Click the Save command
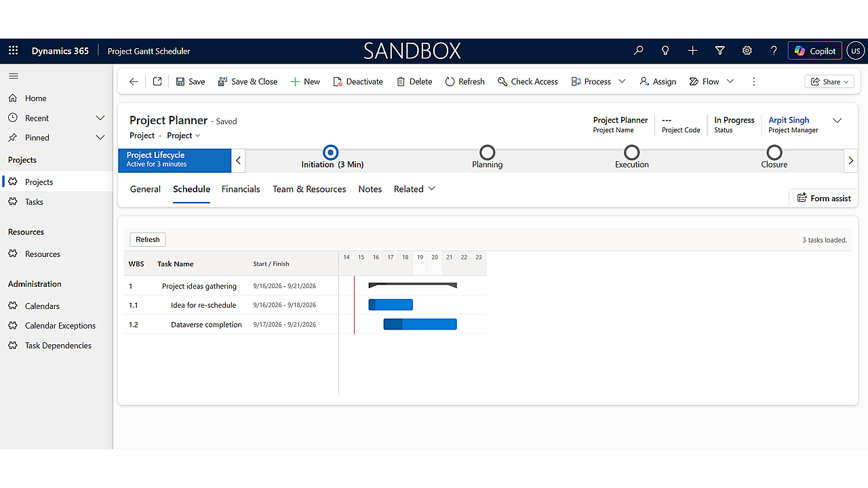Viewport: 868px width, 488px height. coord(191,81)
